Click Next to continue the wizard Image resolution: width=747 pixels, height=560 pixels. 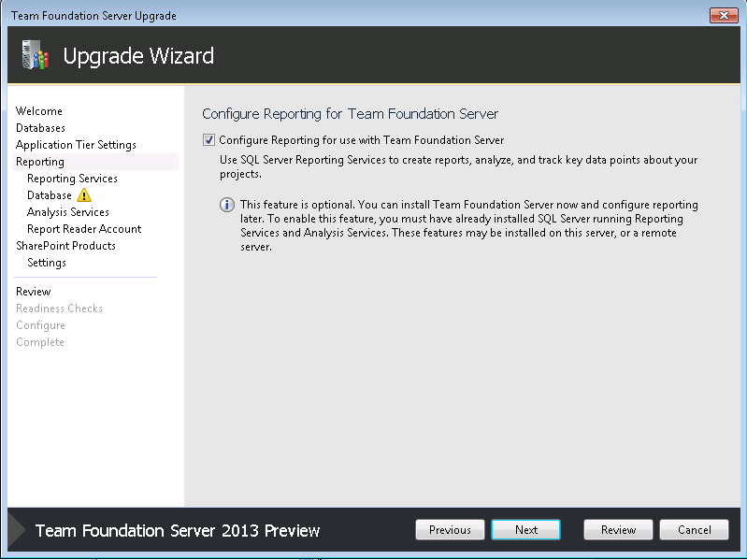pos(526,529)
